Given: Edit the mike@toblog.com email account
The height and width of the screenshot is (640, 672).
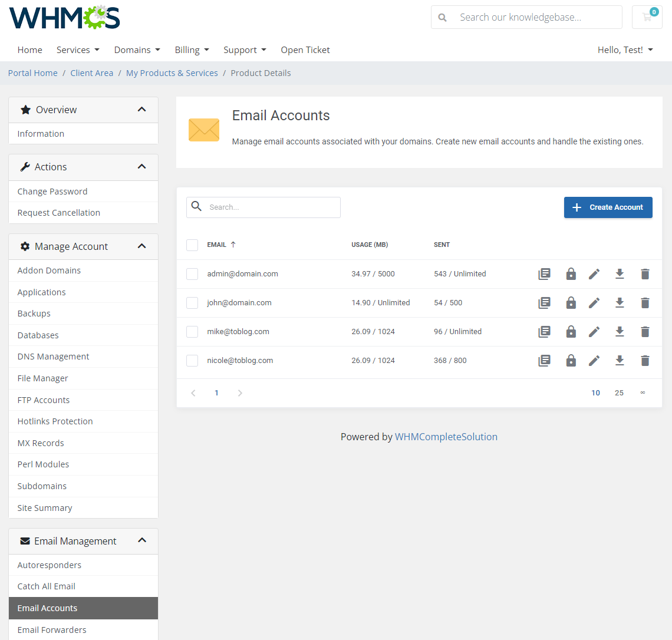Looking at the screenshot, I should pyautogui.click(x=594, y=331).
